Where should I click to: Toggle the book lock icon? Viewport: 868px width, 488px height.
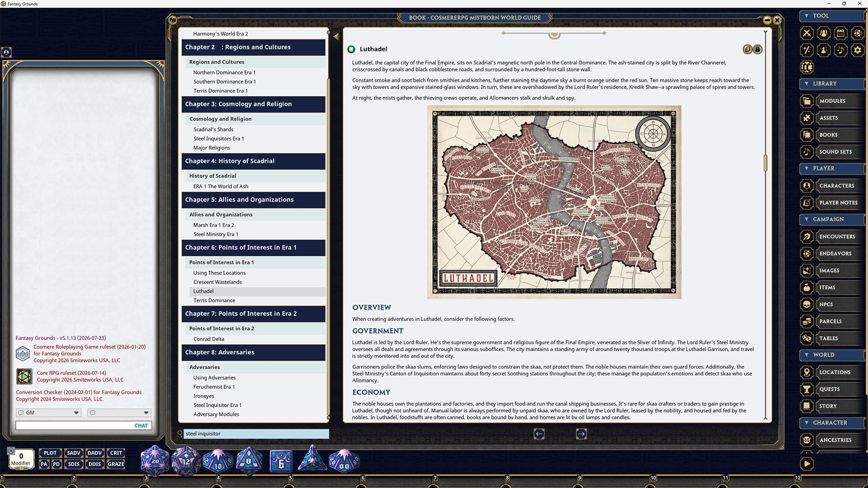[758, 49]
